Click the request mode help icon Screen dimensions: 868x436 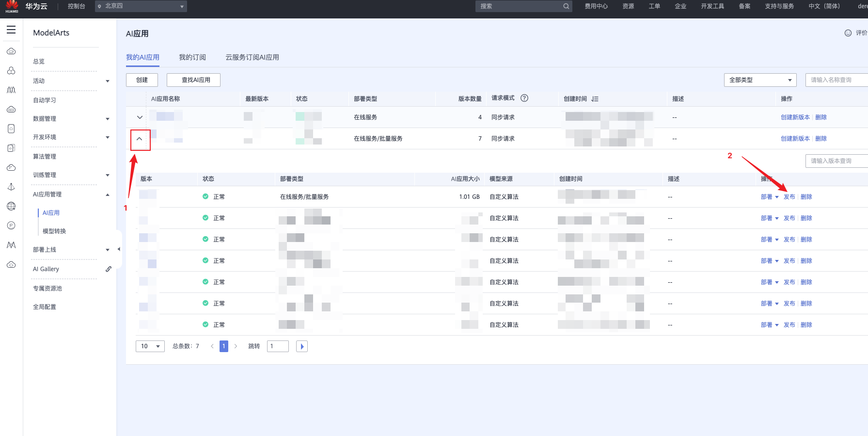click(x=524, y=98)
